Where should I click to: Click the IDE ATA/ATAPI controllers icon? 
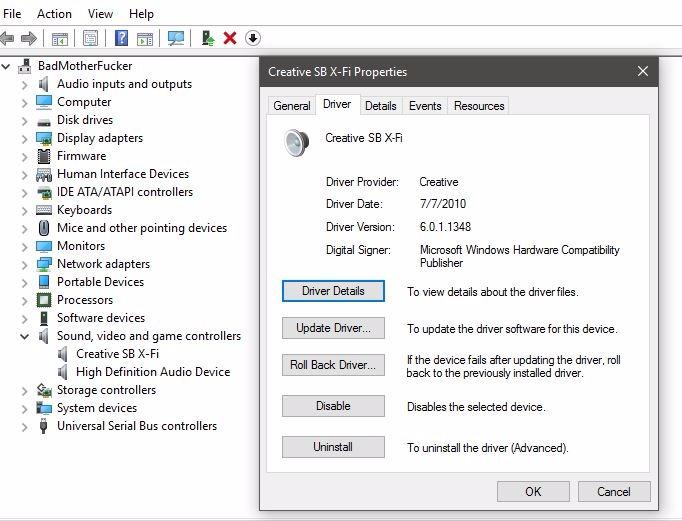[x=44, y=193]
